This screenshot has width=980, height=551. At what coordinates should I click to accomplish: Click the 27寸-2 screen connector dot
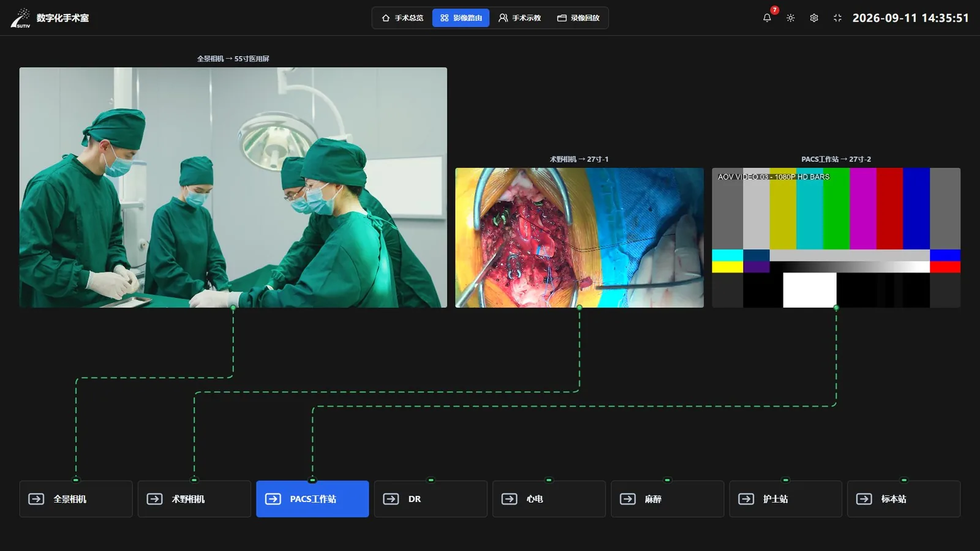(836, 307)
